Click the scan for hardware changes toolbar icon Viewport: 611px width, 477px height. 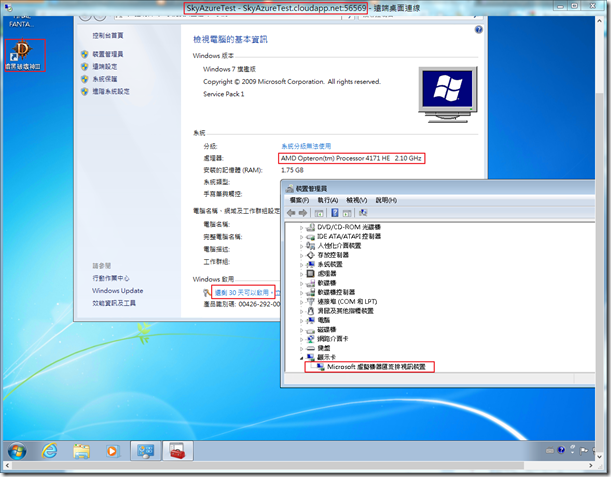363,212
